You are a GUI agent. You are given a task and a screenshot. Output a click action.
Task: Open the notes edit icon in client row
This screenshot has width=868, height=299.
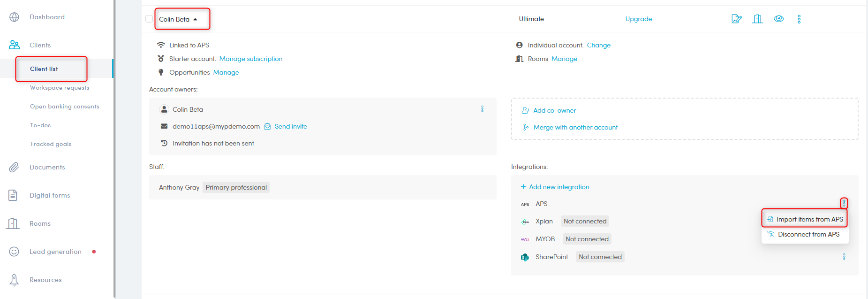(736, 19)
